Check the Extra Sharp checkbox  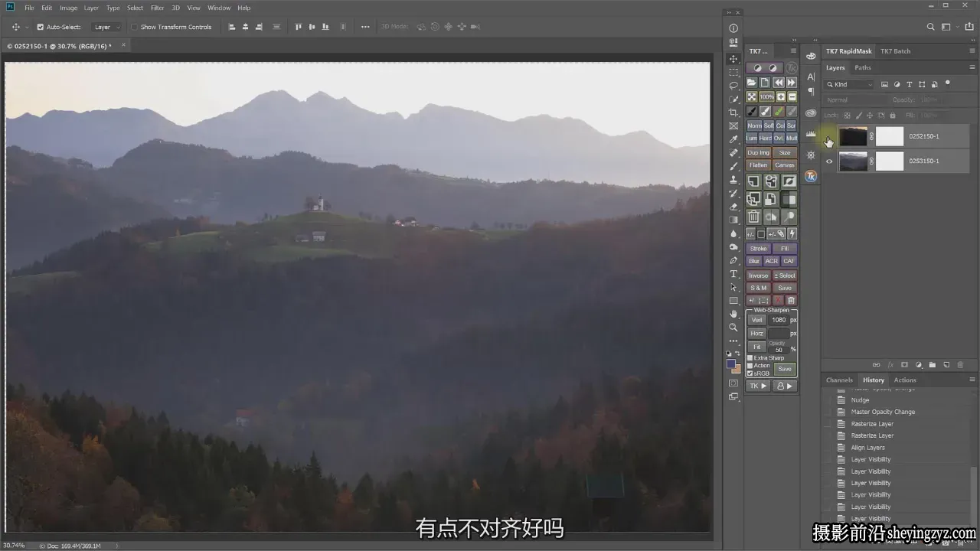coord(750,358)
